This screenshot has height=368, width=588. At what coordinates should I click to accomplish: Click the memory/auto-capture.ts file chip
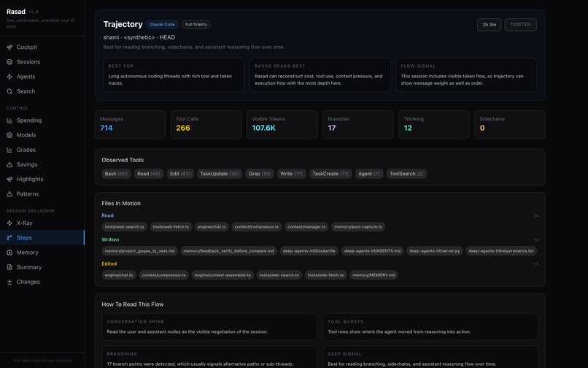358,227
